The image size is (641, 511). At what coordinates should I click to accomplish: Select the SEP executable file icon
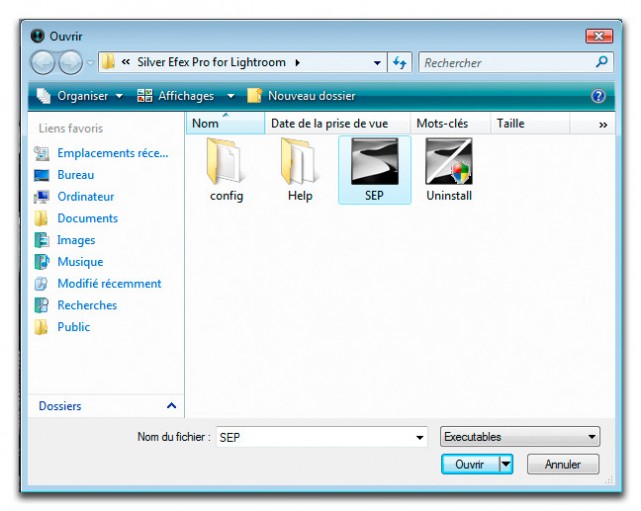coord(374,161)
